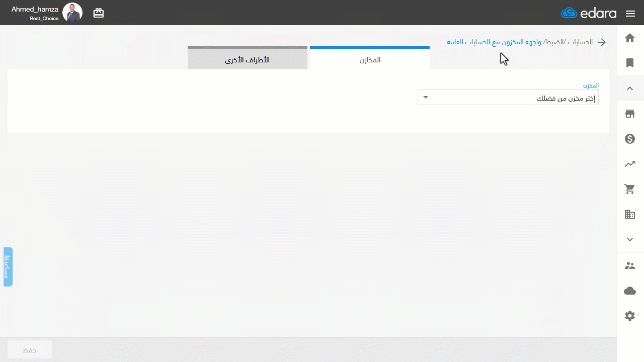Screen dimensions: 644x362
Task: Open the settings gear sidebar icon
Action: 630,316
